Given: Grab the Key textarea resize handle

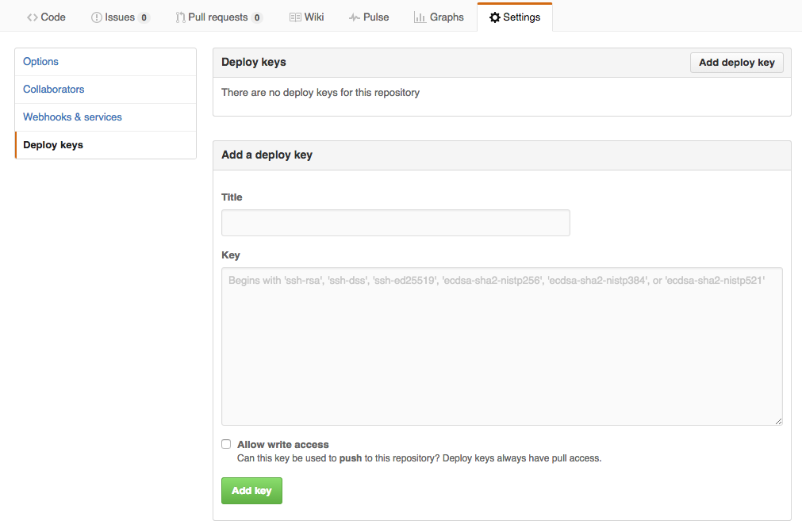Looking at the screenshot, I should 779,422.
